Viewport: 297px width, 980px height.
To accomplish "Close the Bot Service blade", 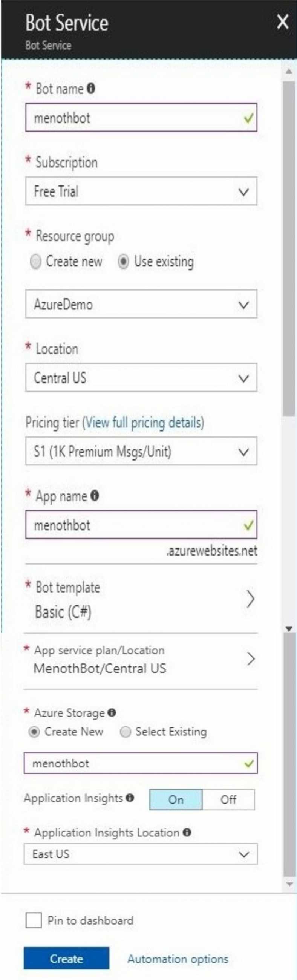I will 283,22.
